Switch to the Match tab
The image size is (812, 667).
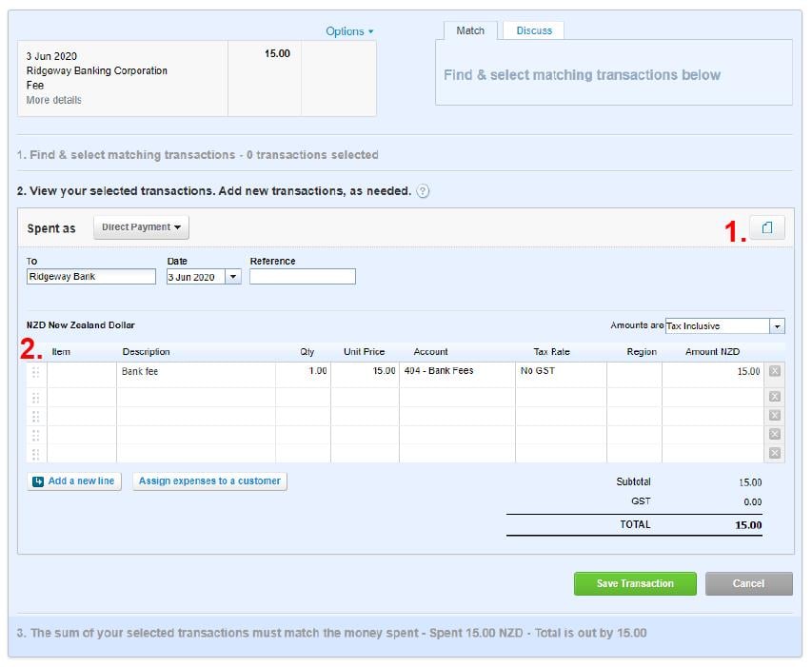tap(470, 30)
